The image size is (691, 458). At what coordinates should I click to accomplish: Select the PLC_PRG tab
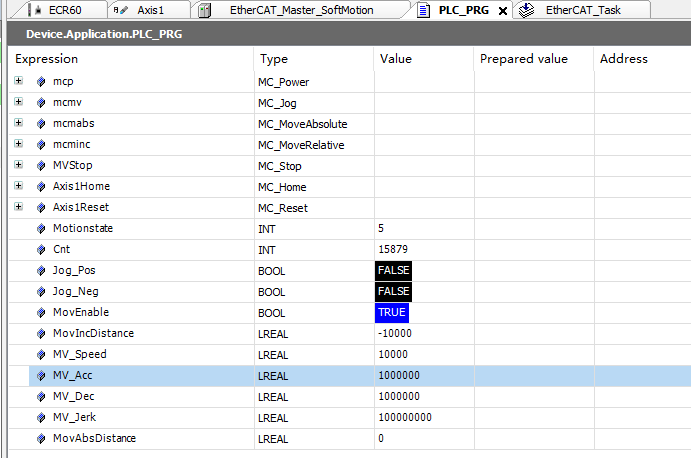click(464, 10)
